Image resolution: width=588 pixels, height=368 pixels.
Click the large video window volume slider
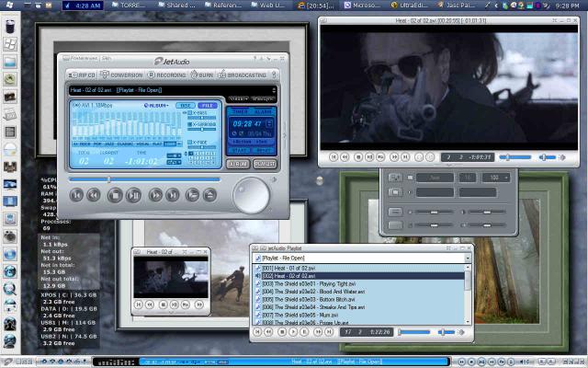coord(548,157)
